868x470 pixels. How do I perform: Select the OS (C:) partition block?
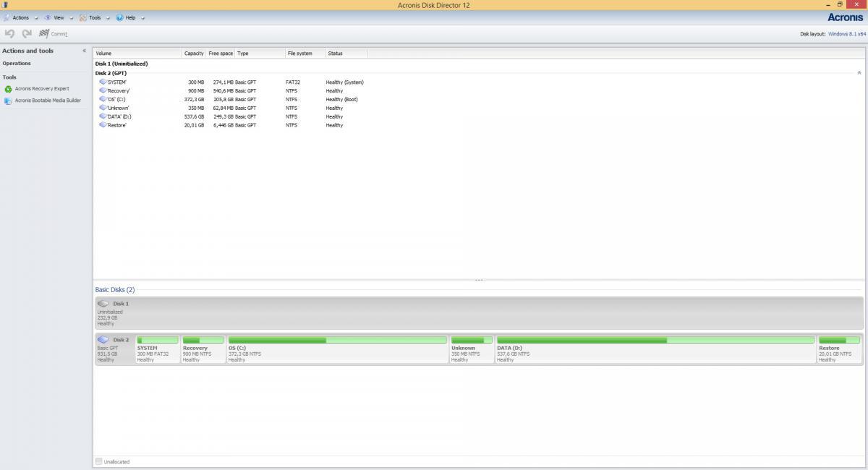click(x=338, y=349)
